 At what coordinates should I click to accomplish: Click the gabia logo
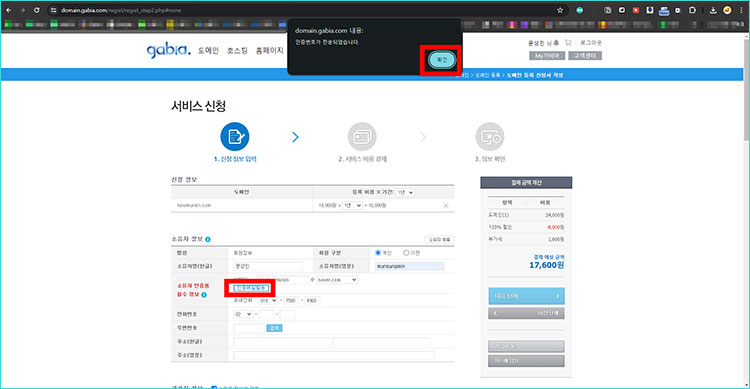pyautogui.click(x=168, y=50)
